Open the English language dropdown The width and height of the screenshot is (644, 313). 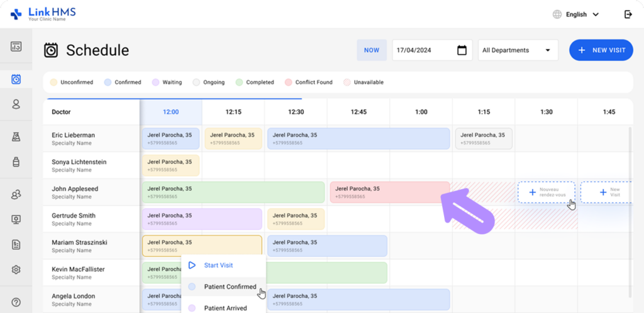582,14
